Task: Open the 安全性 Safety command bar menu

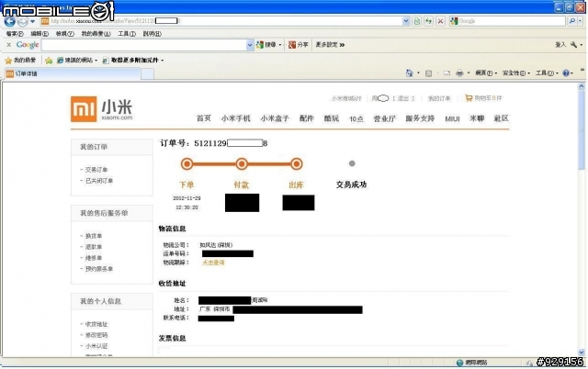Action: pyautogui.click(x=516, y=73)
